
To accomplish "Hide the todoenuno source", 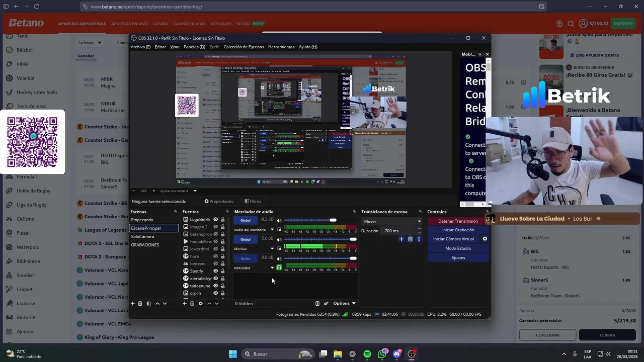I will pos(215,286).
